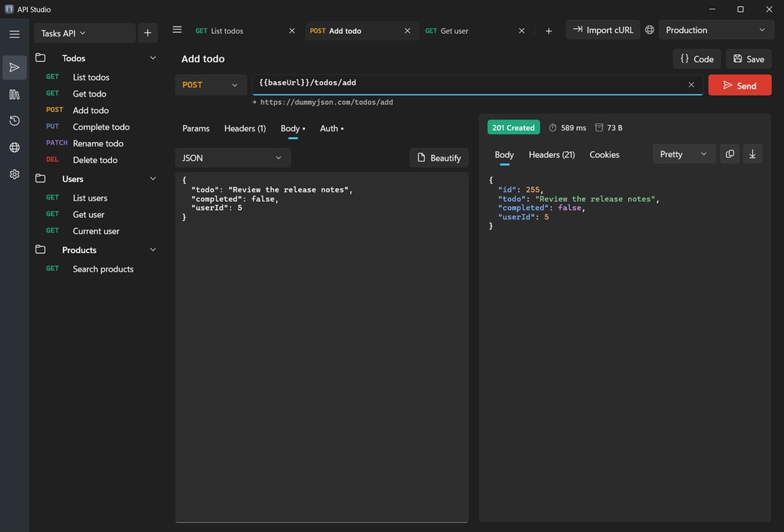Open the Auth request tab
The width and height of the screenshot is (784, 532).
coord(331,128)
